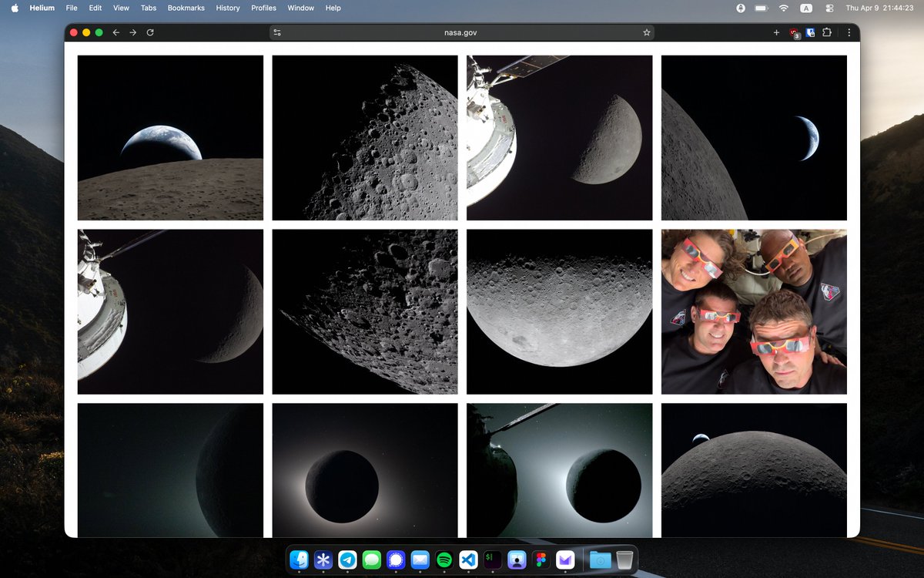The height and width of the screenshot is (578, 924).
Task: Open the Helium app menu
Action: tap(42, 8)
